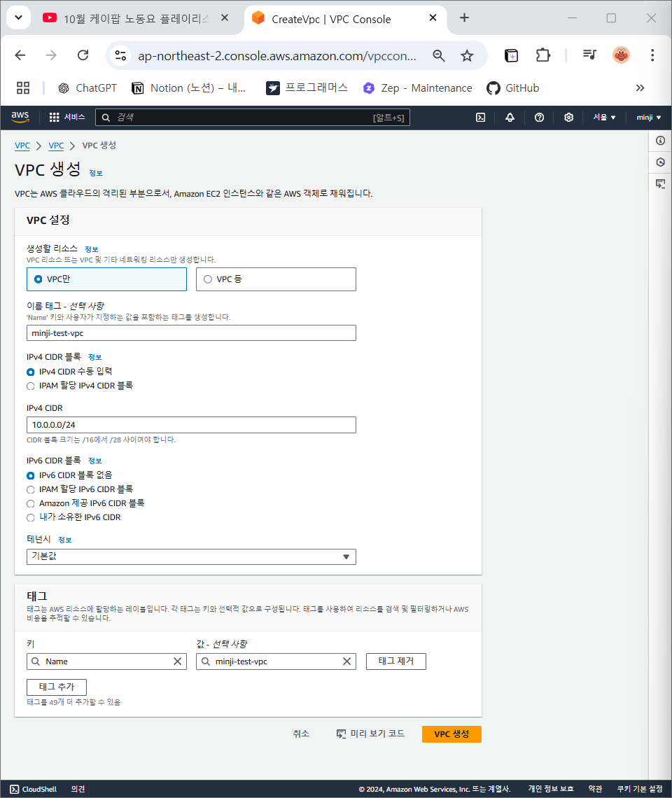Open the 서비스 services grid menu
This screenshot has height=798, width=672.
click(x=66, y=117)
